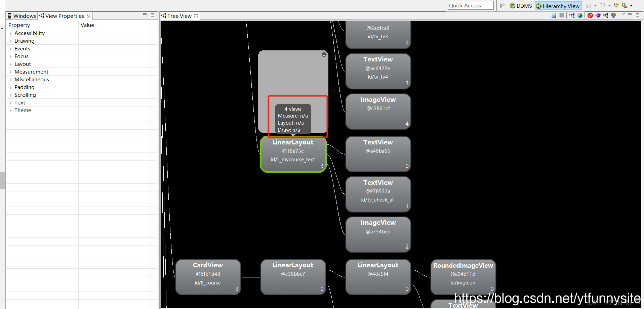Click the Request Layout icon
644x309 pixels.
[598, 15]
